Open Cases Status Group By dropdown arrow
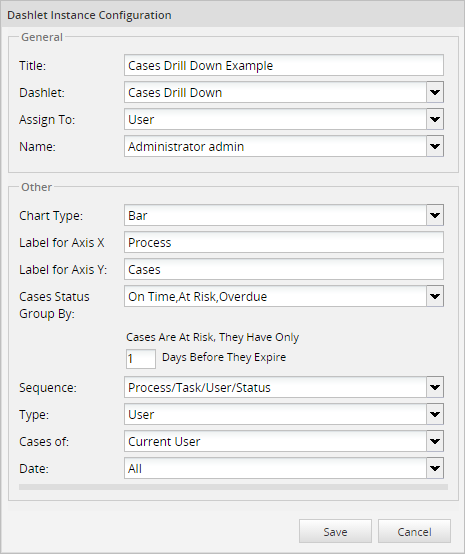 (435, 296)
